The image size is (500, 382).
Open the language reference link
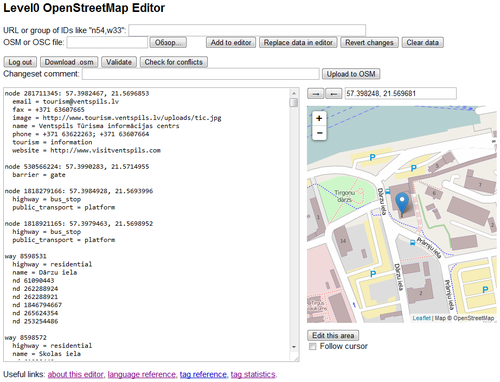click(x=141, y=375)
